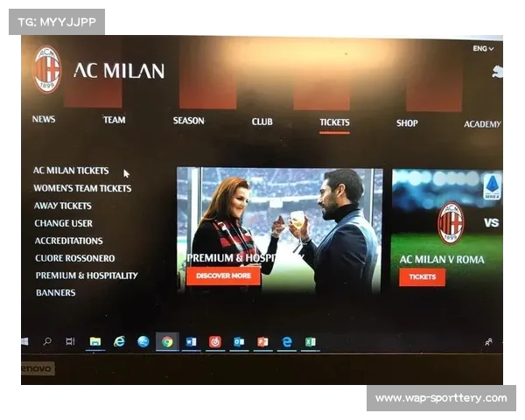Screen dimensions: 525x420
Task: Open Premium & Hospitality submenu link
Action: click(x=87, y=276)
